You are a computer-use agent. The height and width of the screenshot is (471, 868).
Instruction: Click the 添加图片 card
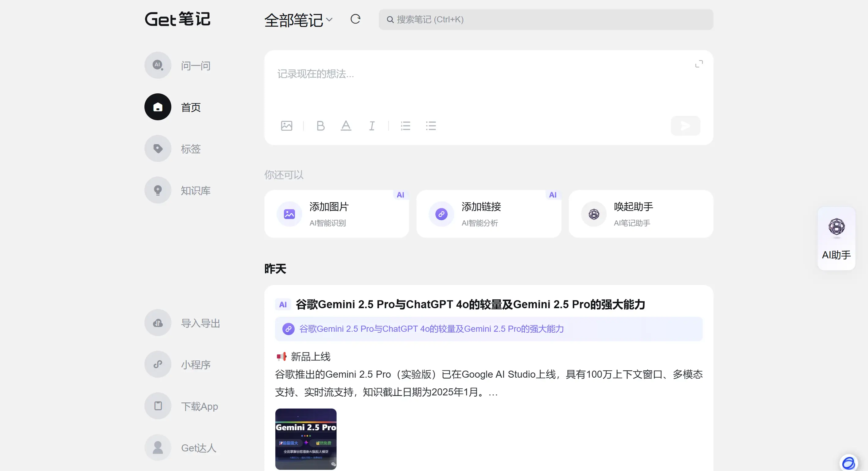tap(337, 214)
